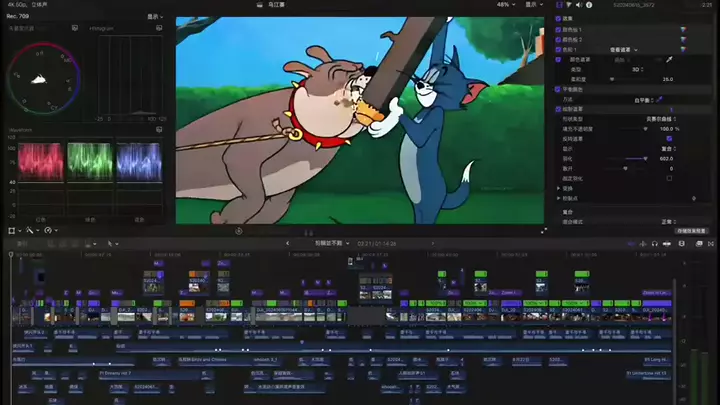Open the viewer zoom 48% dropdown

504,5
